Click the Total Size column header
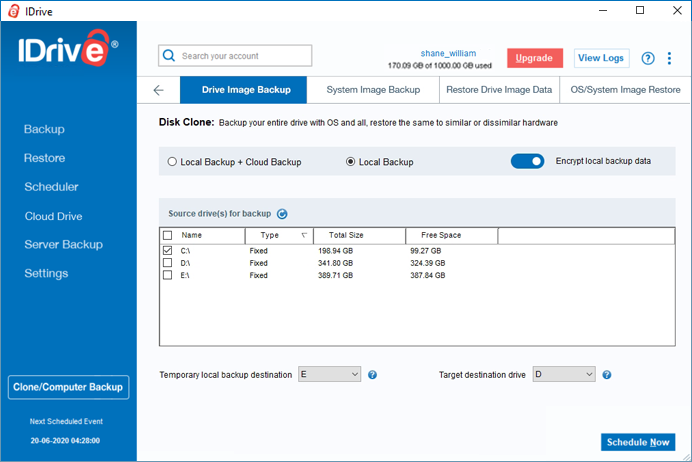The image size is (692, 462). (x=359, y=235)
